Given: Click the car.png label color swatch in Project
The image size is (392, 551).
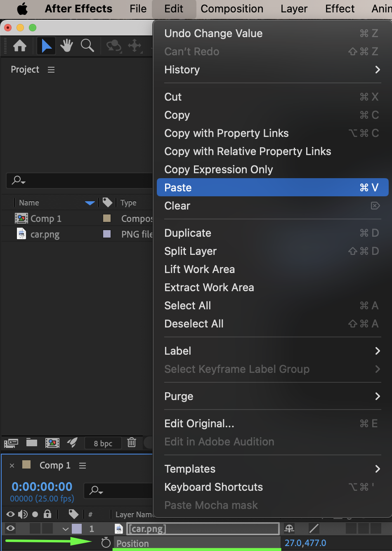Looking at the screenshot, I should (107, 234).
